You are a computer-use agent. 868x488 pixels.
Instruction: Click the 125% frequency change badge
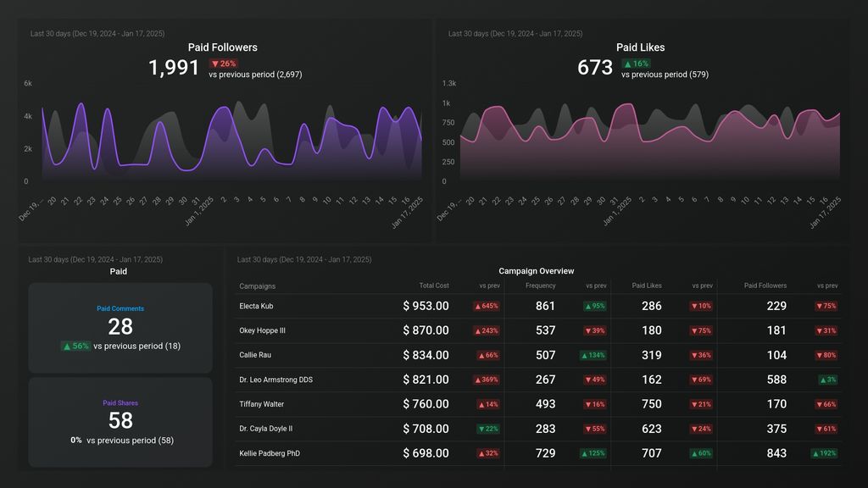coord(593,453)
